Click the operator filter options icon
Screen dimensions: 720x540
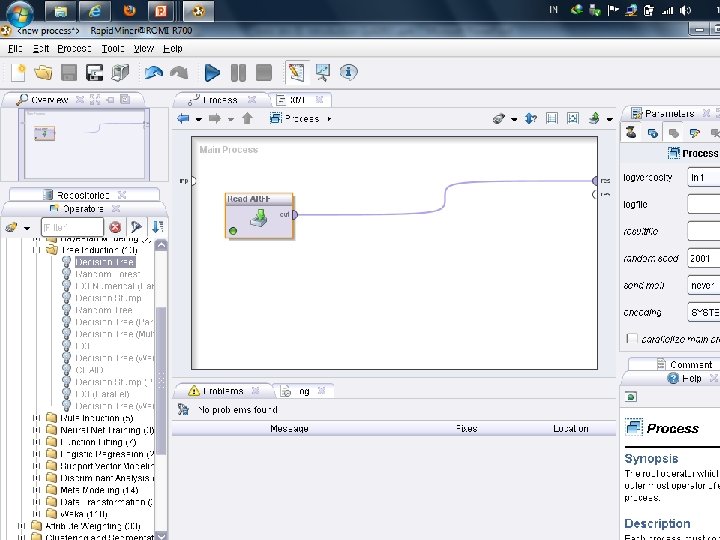(136, 227)
